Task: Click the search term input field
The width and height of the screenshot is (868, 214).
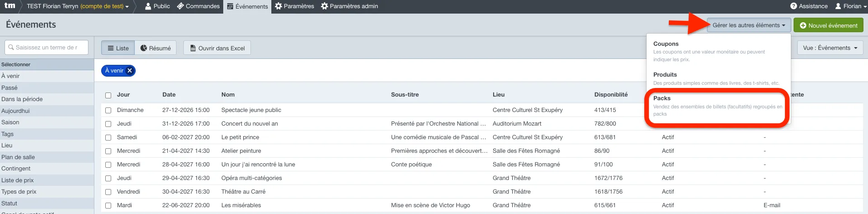Action: click(46, 47)
